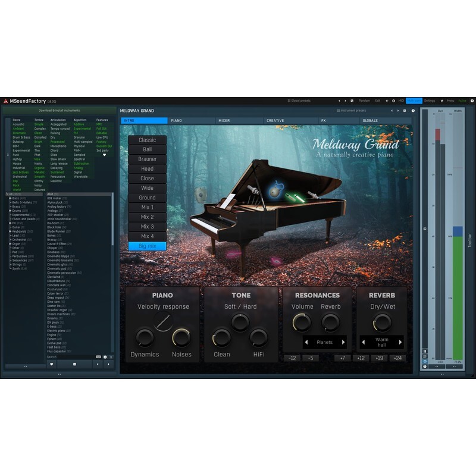Click the Random button in title bar
This screenshot has height=476, width=476.
pyautogui.click(x=364, y=101)
